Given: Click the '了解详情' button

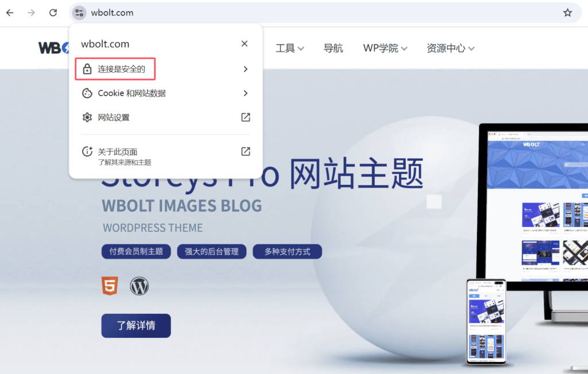Looking at the screenshot, I should click(x=136, y=326).
